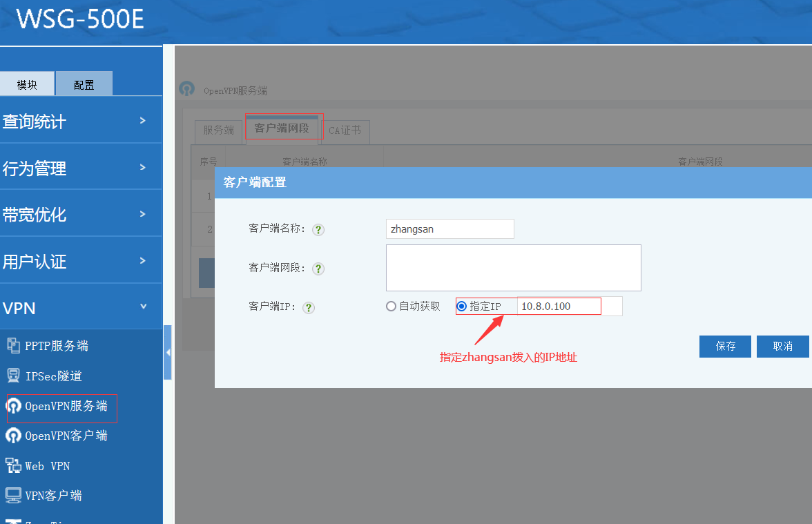This screenshot has width=812, height=524.
Task: Click the Web VPN icon
Action: pos(13,465)
